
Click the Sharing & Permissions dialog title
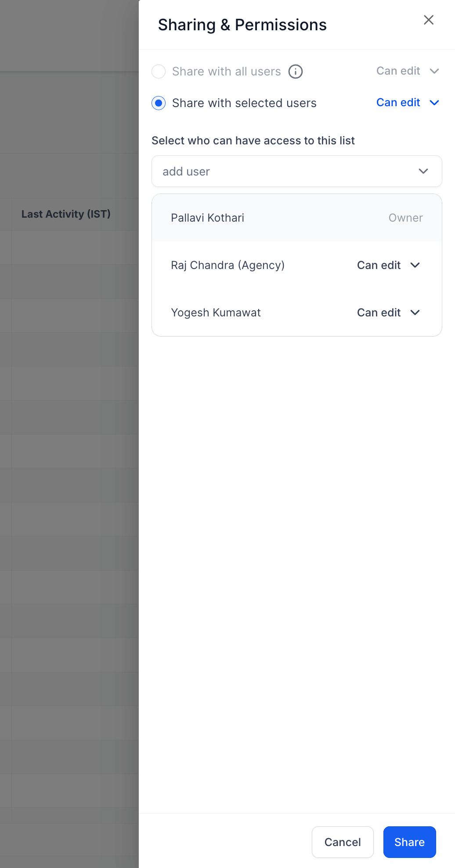click(242, 25)
